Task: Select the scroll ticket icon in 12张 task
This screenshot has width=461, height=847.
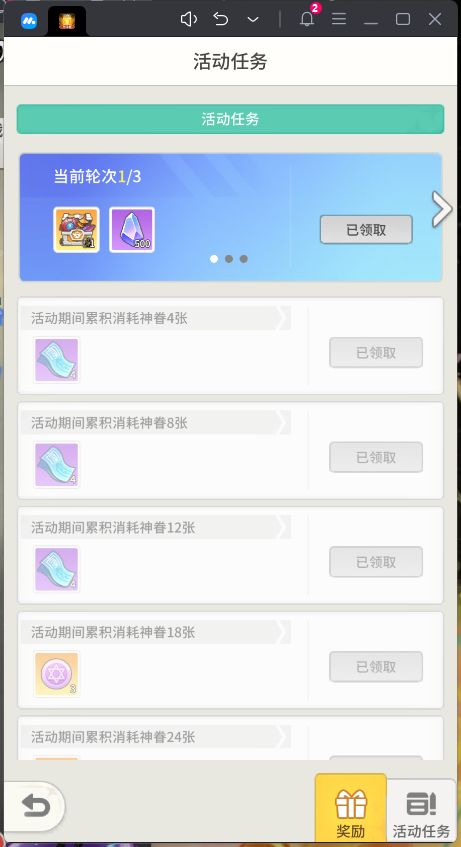Action: (57, 569)
